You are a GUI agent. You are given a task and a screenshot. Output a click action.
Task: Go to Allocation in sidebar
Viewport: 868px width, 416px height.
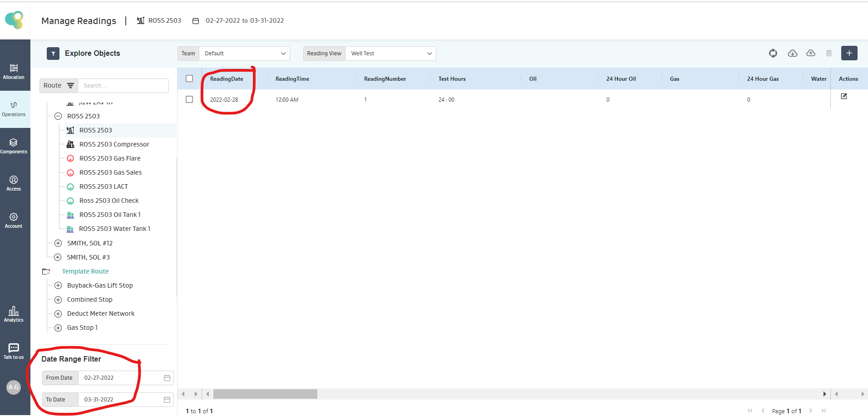(14, 71)
